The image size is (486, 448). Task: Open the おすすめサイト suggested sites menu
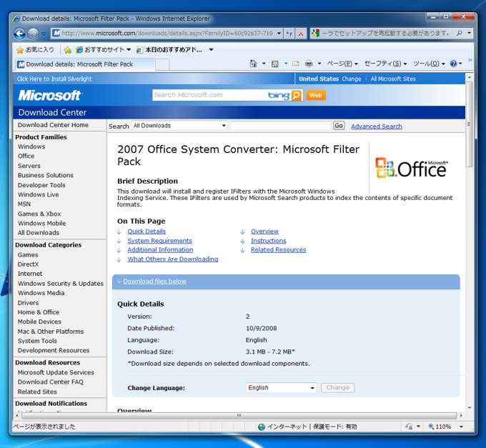tap(104, 49)
